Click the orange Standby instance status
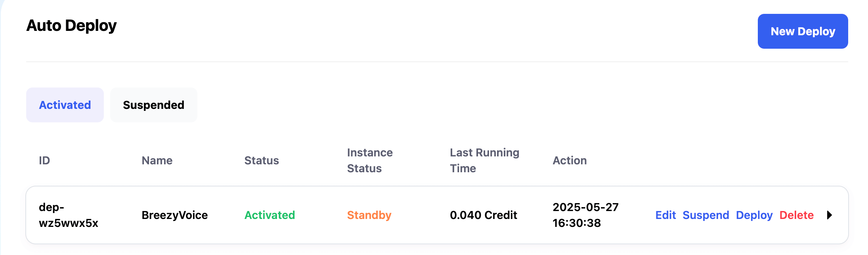868x255 pixels. 369,215
